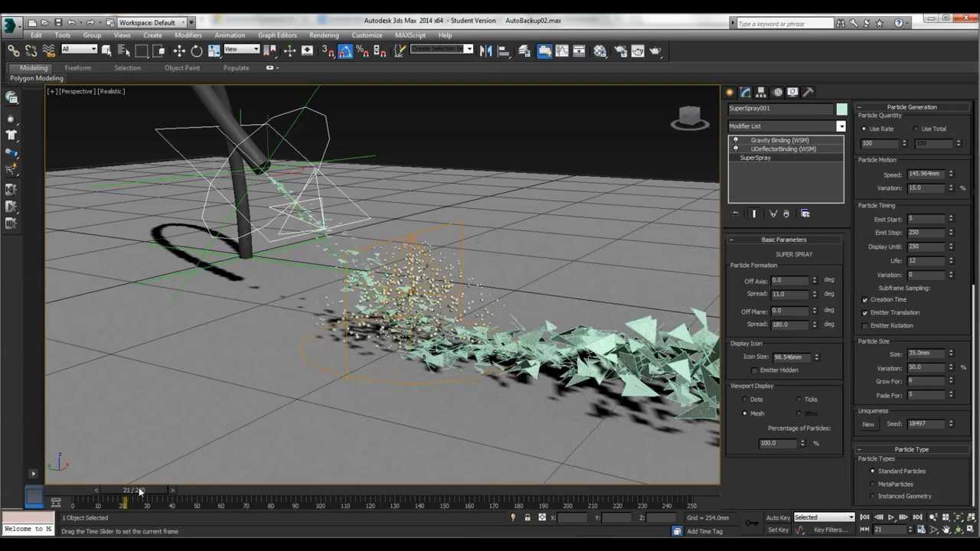Click the Mirror tool icon

tap(485, 51)
